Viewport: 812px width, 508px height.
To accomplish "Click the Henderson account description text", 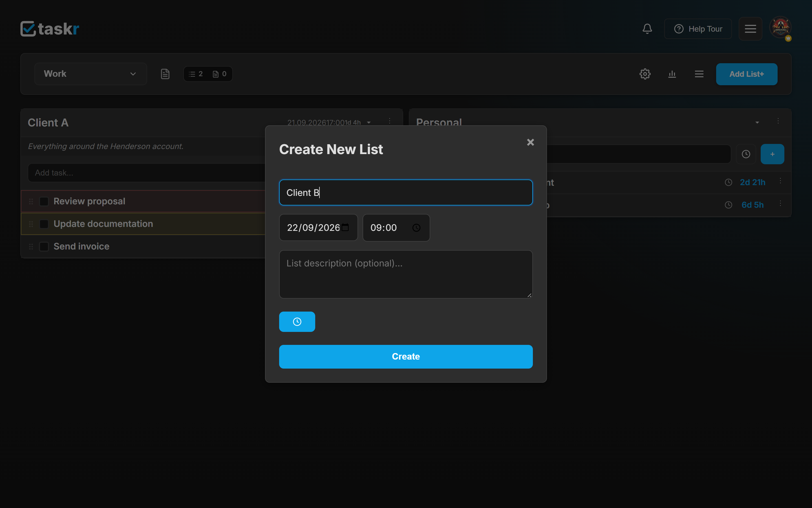I will pos(106,146).
